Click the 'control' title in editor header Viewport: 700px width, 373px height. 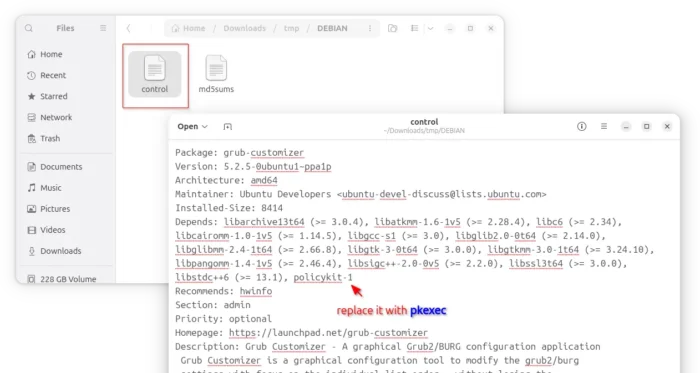pos(424,122)
